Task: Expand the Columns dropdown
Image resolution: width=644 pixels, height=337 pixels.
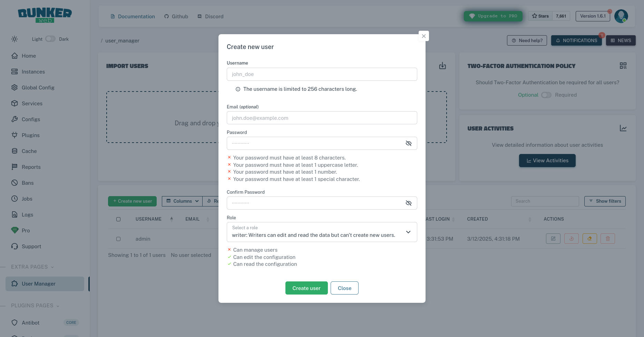Action: coord(182,201)
